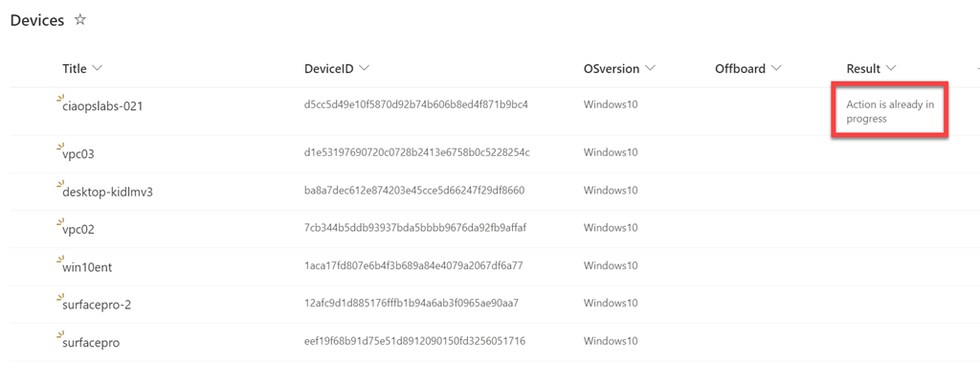The width and height of the screenshot is (980, 386).
Task: Select the win10ent device title
Action: tap(87, 267)
